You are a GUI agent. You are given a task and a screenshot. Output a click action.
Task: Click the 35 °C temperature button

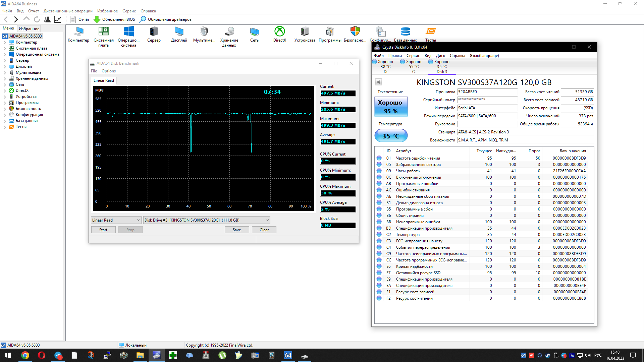[391, 136]
